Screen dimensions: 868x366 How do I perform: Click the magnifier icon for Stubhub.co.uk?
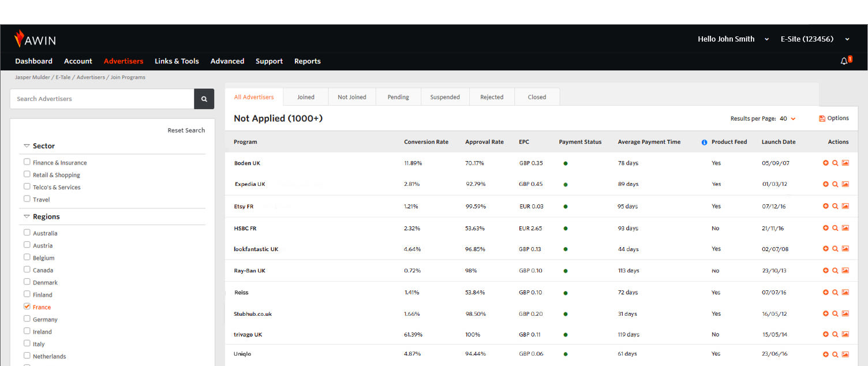[x=835, y=313]
